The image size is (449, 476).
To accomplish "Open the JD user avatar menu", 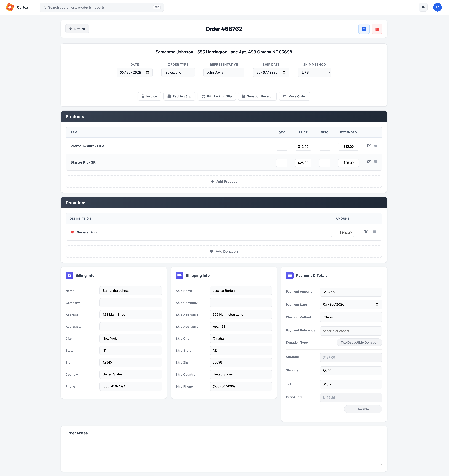I will coord(437,7).
